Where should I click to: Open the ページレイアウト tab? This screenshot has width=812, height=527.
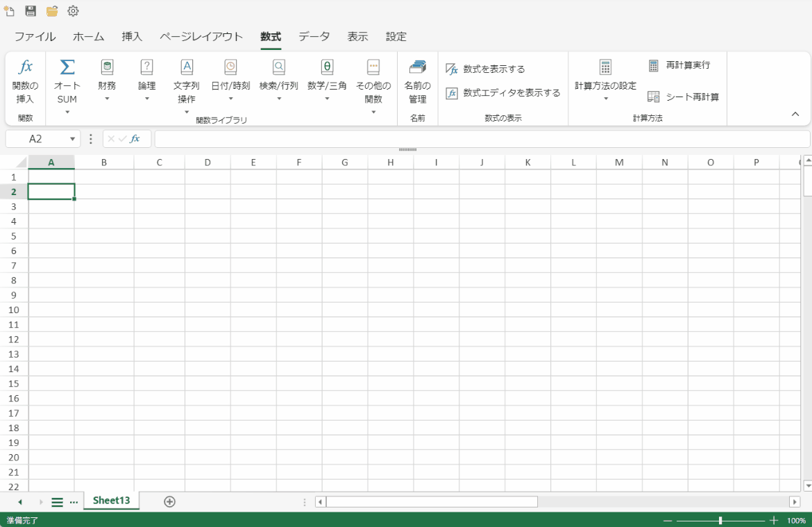click(201, 36)
